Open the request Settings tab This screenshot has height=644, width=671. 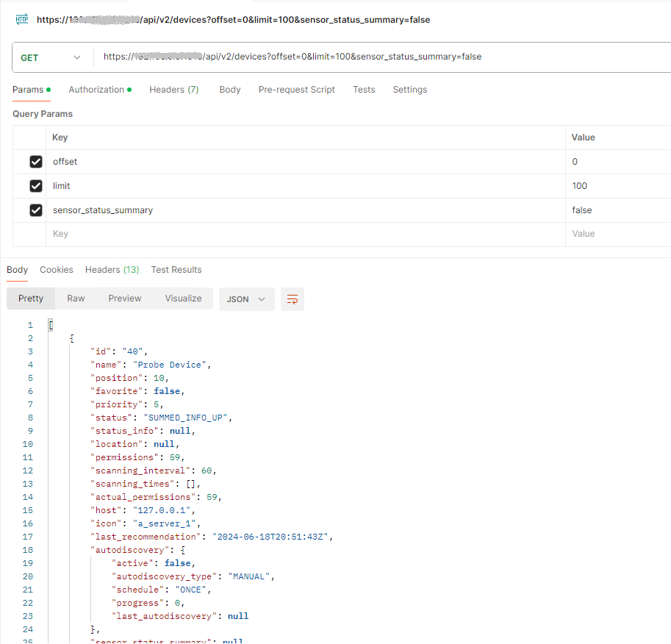click(409, 90)
